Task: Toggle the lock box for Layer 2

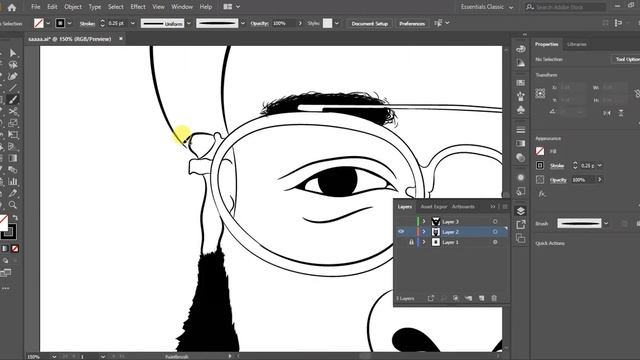Action: [x=411, y=231]
